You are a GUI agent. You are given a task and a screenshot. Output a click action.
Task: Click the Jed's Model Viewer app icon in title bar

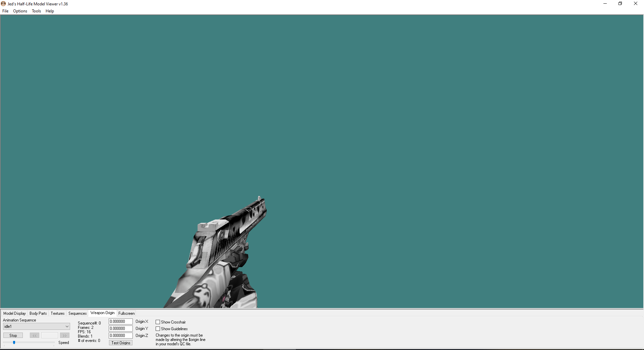click(3, 4)
